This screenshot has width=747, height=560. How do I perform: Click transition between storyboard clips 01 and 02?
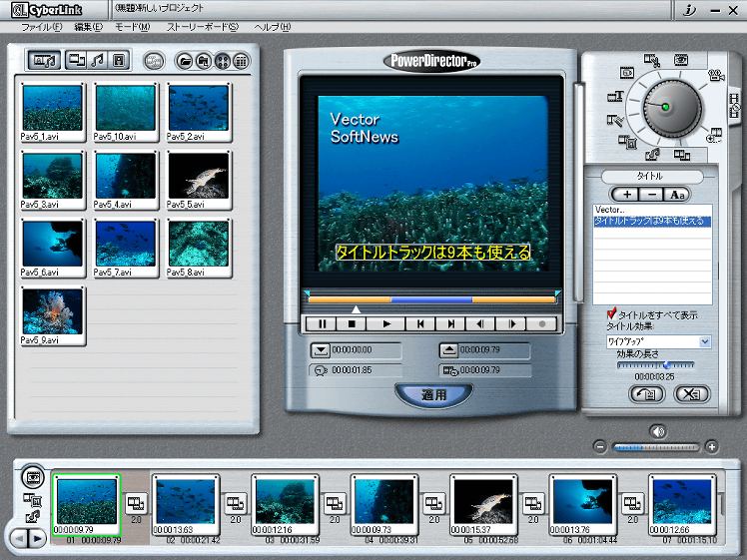coord(136,503)
